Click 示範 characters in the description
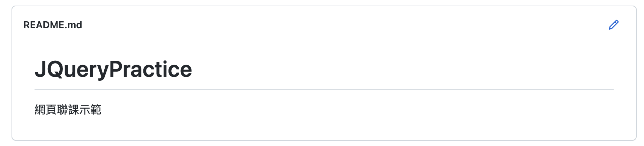The width and height of the screenshot is (644, 146). (90, 110)
